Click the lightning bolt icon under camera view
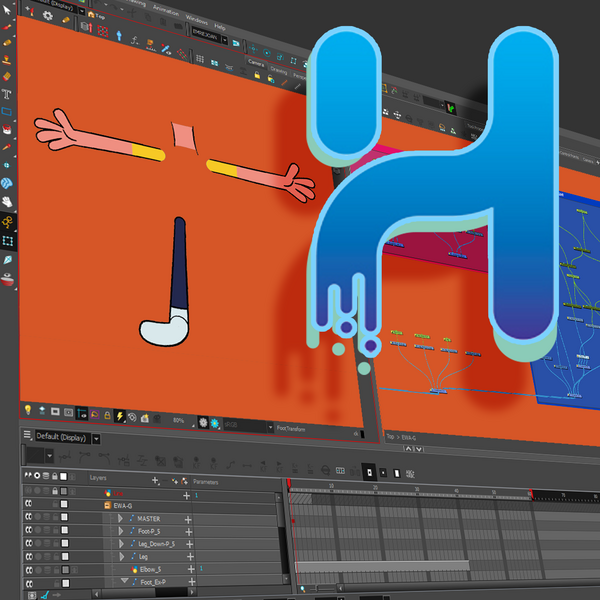 [120, 416]
